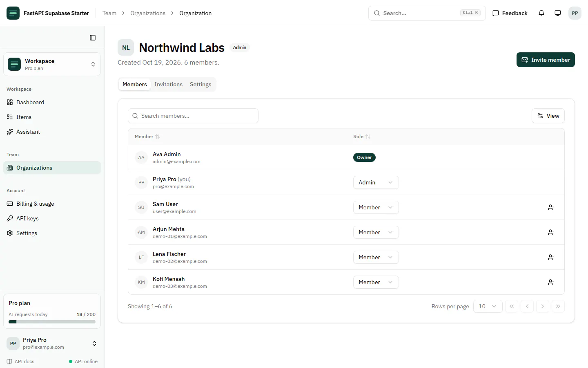The width and height of the screenshot is (588, 368).
Task: Open Kofi Mensah's role dropdown
Action: point(376,282)
